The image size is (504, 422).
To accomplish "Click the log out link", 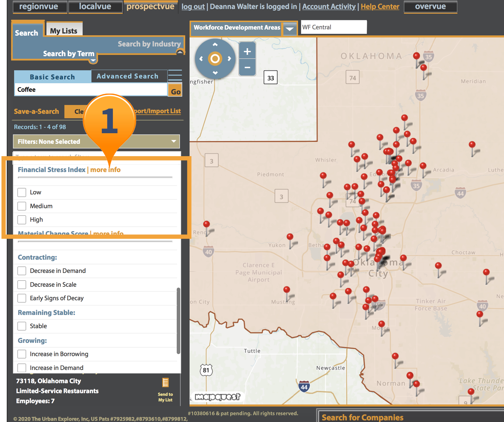I will coord(193,6).
